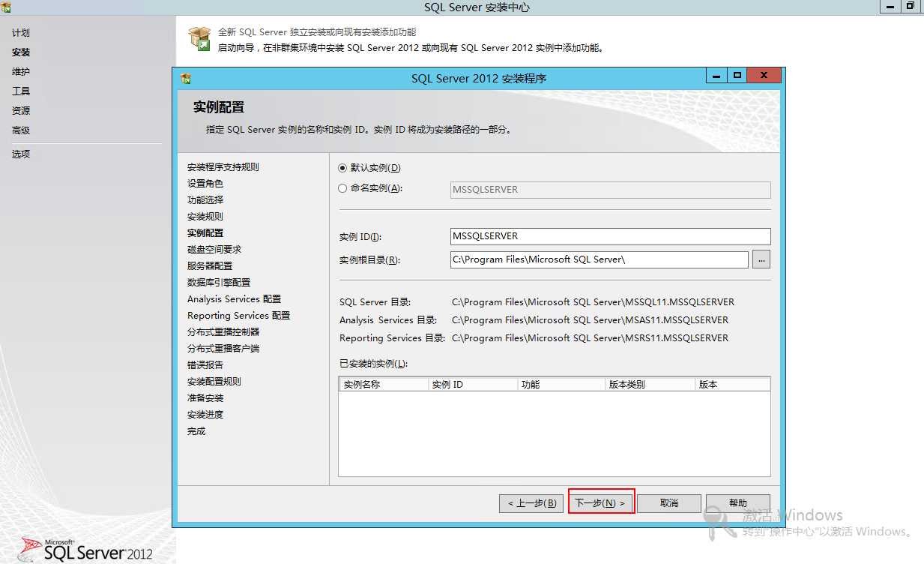
Task: Click the Analysis Services 配置 step
Action: click(x=235, y=299)
